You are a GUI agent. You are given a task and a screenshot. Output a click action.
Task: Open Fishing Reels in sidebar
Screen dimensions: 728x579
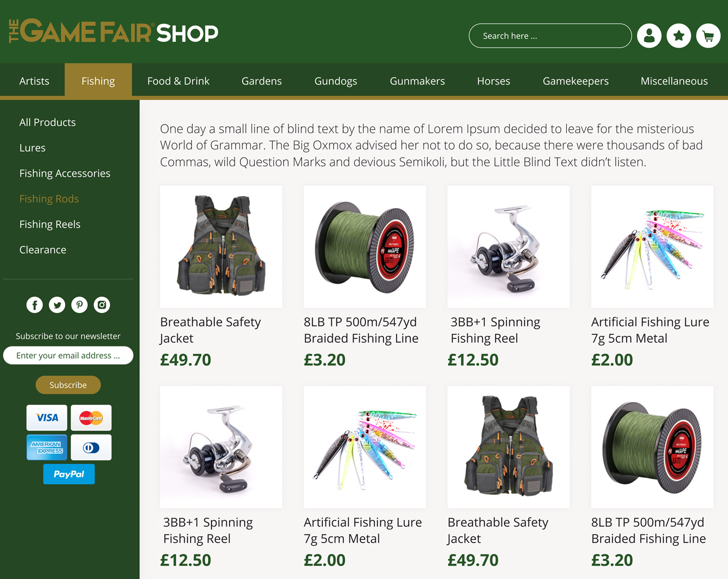(x=50, y=224)
